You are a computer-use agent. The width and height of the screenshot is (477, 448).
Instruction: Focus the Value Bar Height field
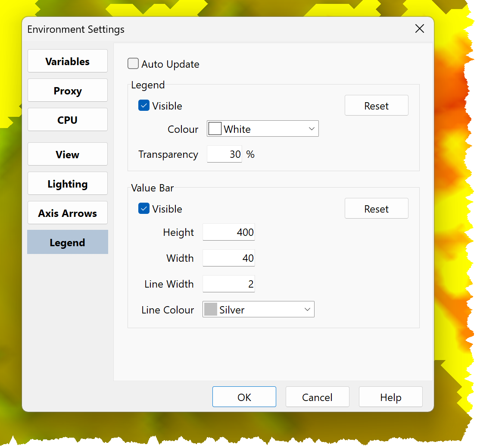[229, 232]
